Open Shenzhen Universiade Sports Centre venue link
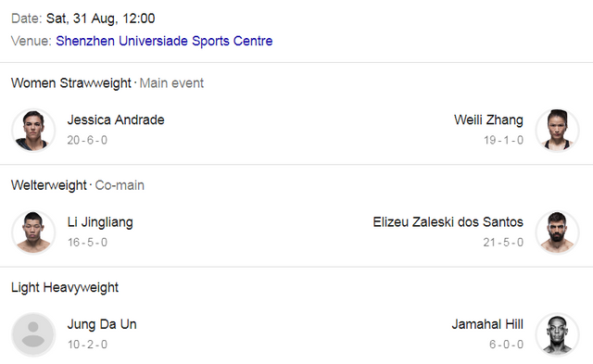 click(164, 41)
